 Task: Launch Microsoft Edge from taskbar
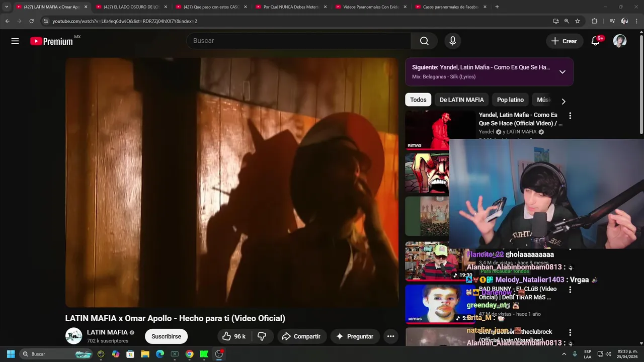click(x=160, y=354)
